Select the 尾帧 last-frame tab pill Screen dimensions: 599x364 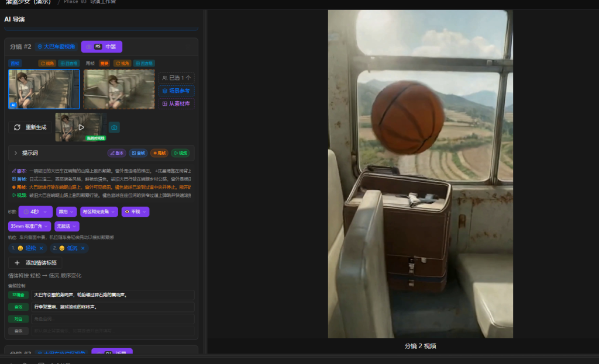click(159, 153)
